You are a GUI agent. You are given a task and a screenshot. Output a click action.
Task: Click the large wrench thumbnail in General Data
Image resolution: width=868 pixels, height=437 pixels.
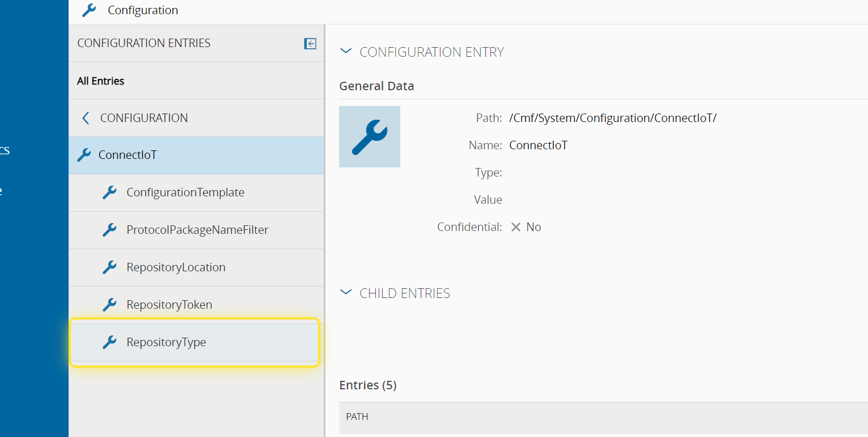click(369, 137)
